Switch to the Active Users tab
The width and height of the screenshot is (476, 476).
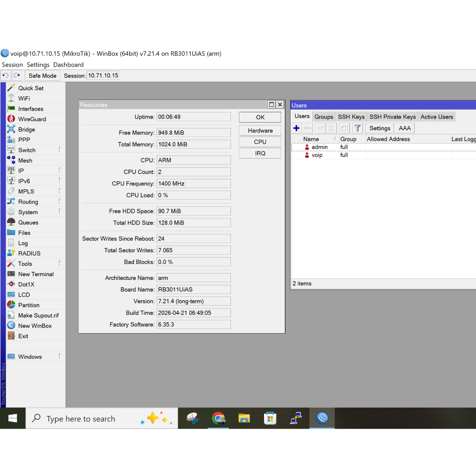436,117
